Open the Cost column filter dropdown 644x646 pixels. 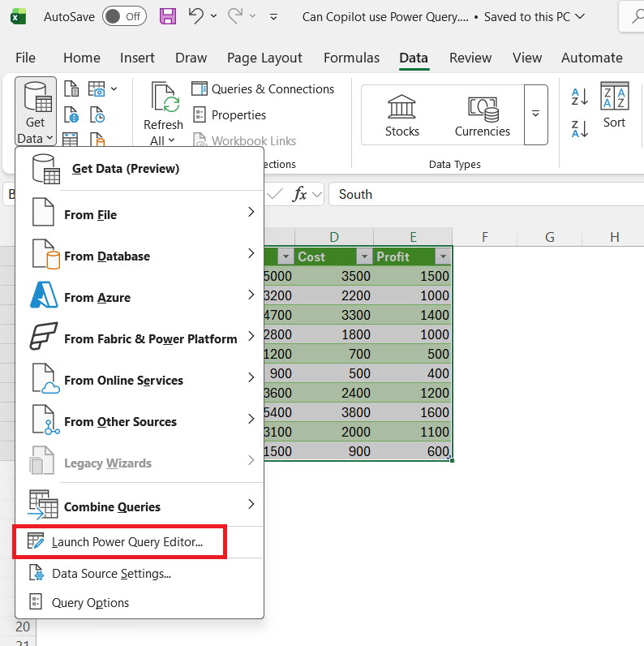click(x=364, y=256)
